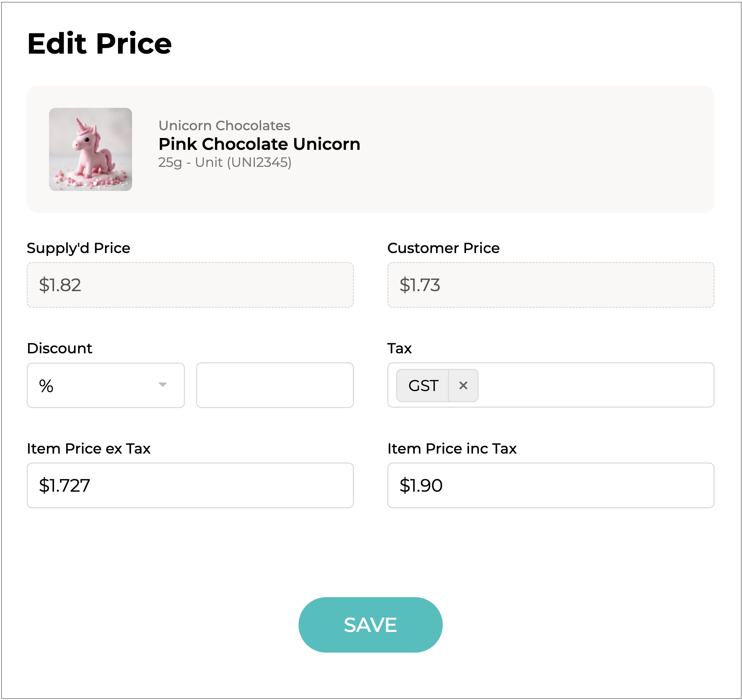Click the Item Price inc Tax label

452,448
